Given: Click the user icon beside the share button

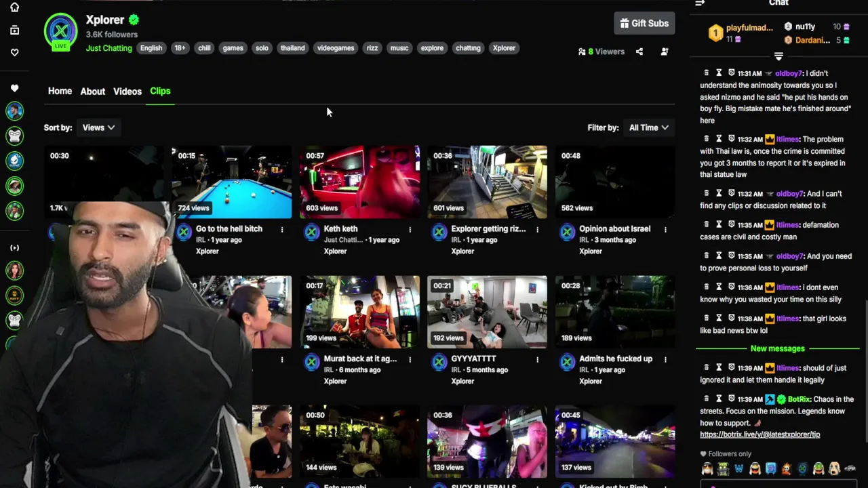Looking at the screenshot, I should pyautogui.click(x=665, y=52).
